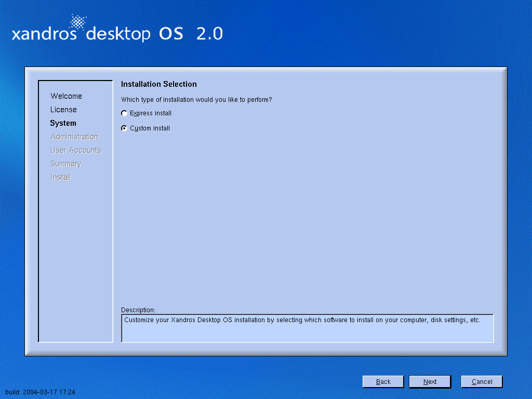The width and height of the screenshot is (532, 399).
Task: Click the User Accounts sidebar step
Action: tap(76, 150)
